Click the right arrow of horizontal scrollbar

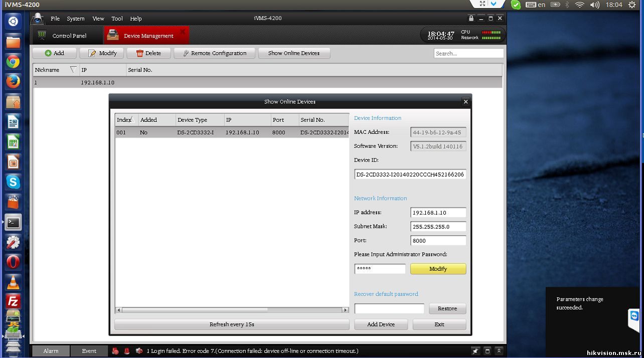click(346, 310)
